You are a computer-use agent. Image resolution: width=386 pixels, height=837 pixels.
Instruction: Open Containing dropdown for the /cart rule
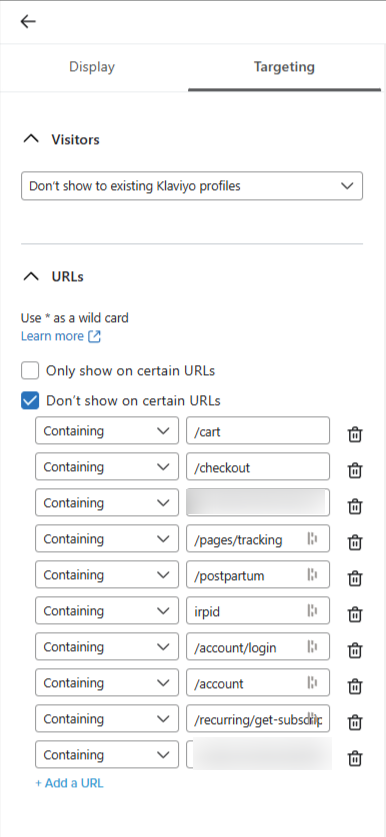click(107, 431)
